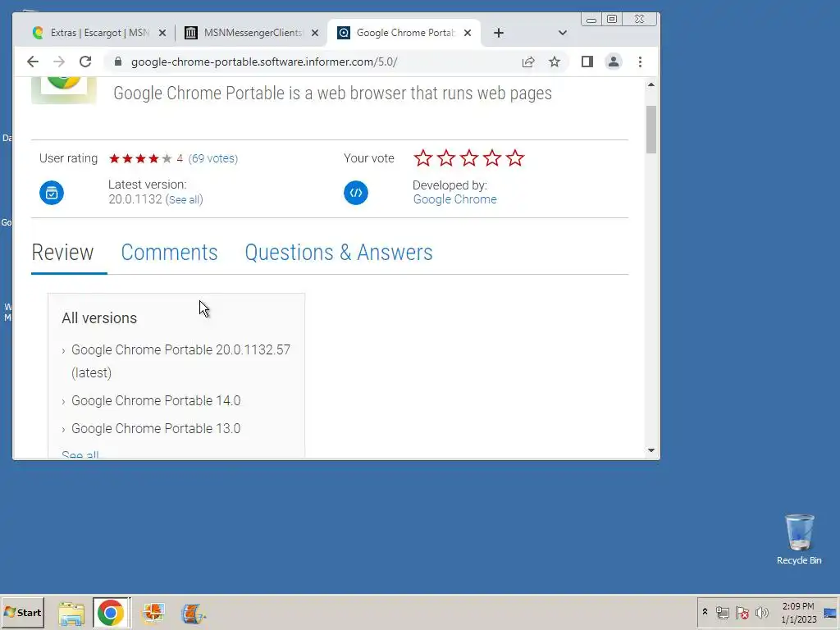Image resolution: width=840 pixels, height=630 pixels.
Task: Share this page using share icon
Action: coord(528,62)
